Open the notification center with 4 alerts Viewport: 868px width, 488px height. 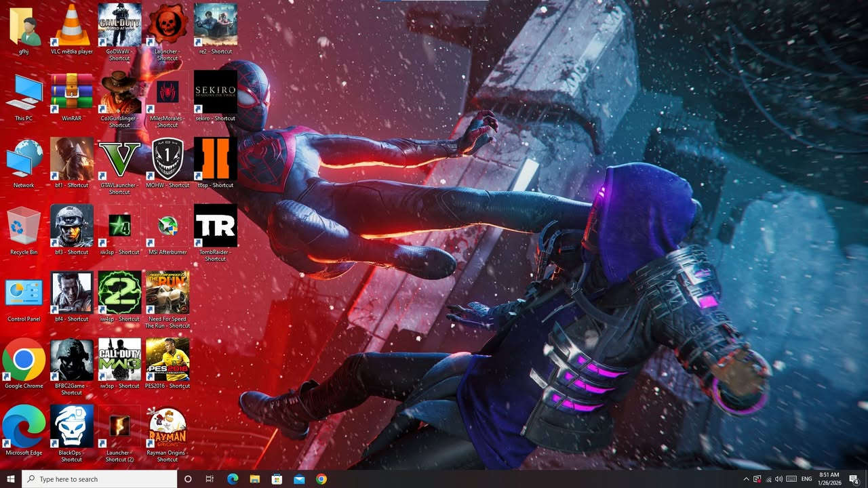(854, 479)
